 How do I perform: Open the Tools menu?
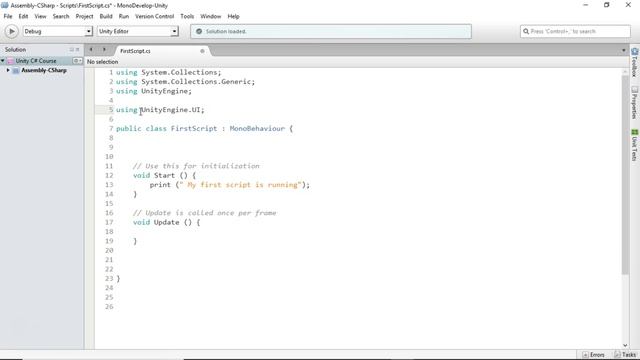pos(187,16)
